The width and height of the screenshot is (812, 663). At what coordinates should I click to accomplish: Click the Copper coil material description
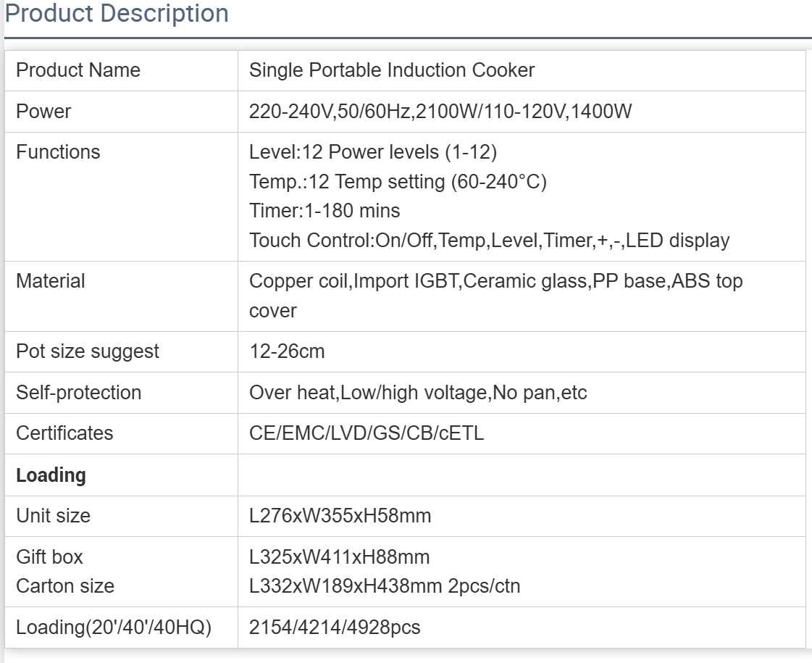[495, 281]
